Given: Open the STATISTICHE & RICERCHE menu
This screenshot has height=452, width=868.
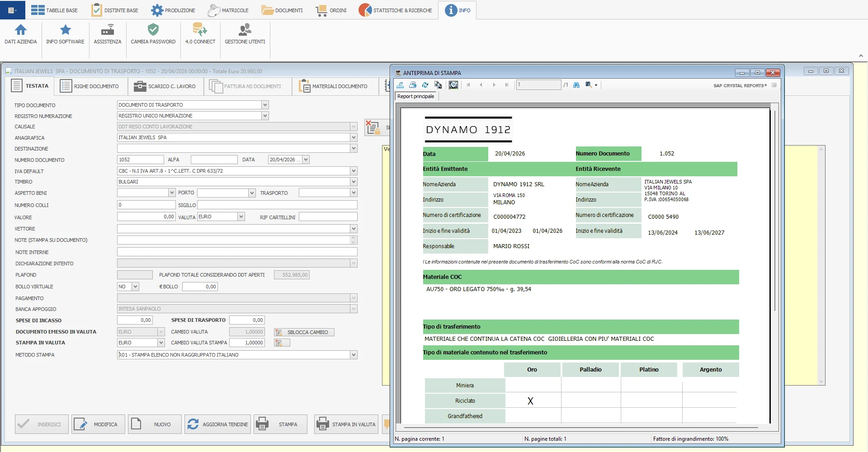Looking at the screenshot, I should tap(396, 10).
